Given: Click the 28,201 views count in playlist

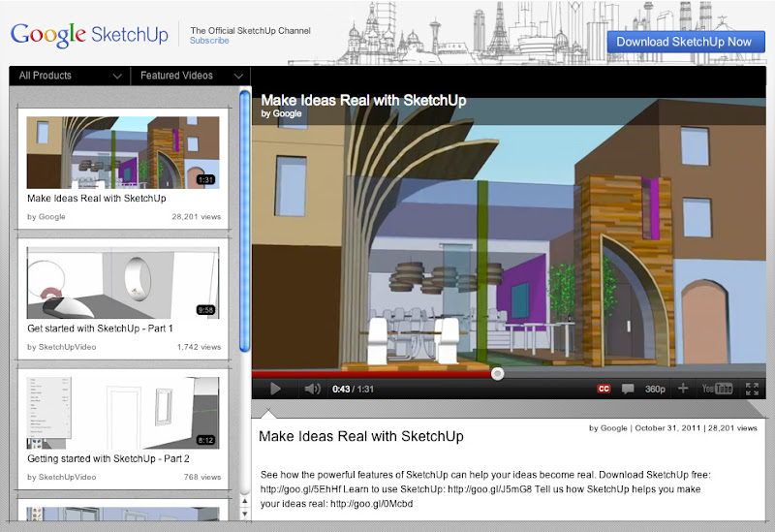Looking at the screenshot, I should [197, 216].
